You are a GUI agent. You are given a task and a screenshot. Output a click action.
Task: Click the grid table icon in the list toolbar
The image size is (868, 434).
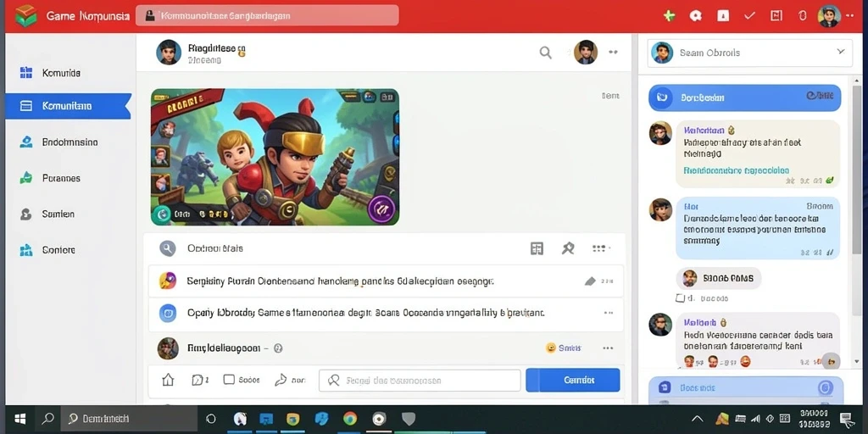pos(537,248)
